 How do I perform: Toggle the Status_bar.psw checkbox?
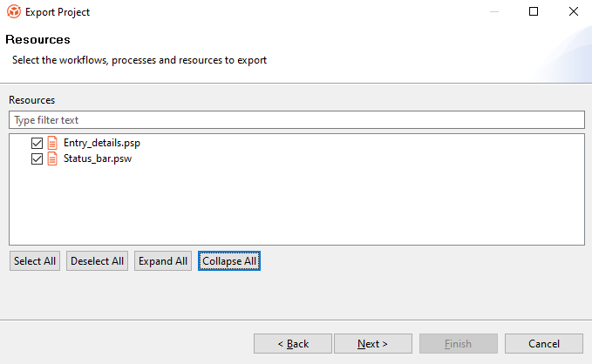point(37,159)
